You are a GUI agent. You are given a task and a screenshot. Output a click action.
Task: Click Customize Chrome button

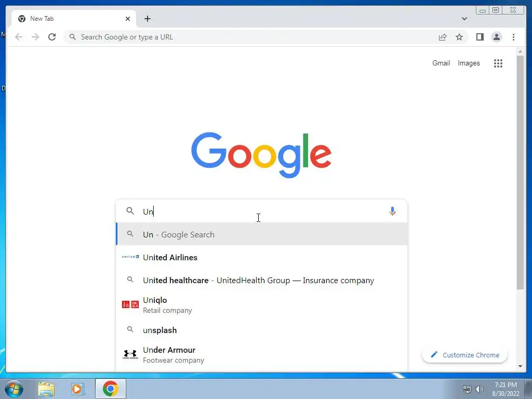pos(465,355)
